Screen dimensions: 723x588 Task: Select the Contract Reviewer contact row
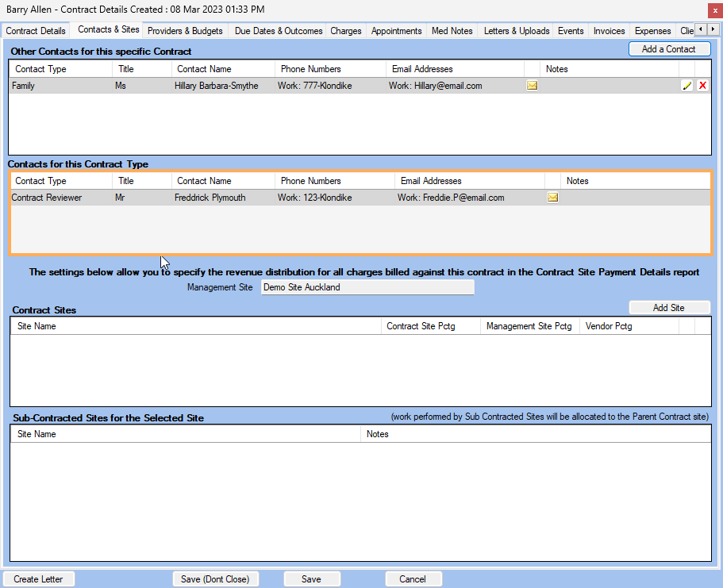238,198
